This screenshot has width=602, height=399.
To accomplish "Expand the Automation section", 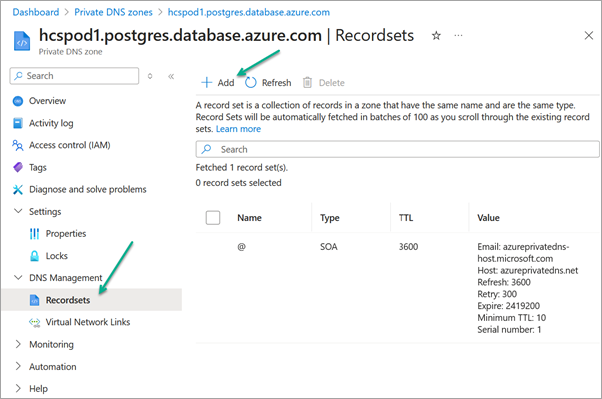I will [x=18, y=366].
